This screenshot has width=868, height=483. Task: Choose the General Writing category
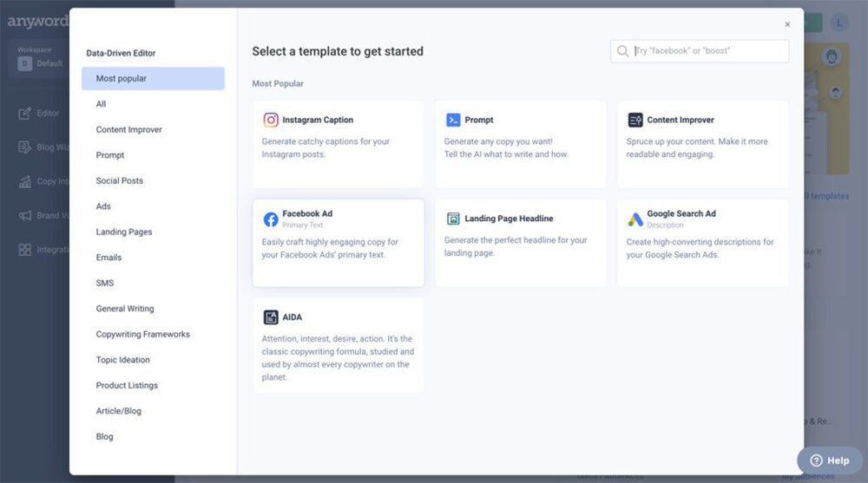pyautogui.click(x=125, y=309)
